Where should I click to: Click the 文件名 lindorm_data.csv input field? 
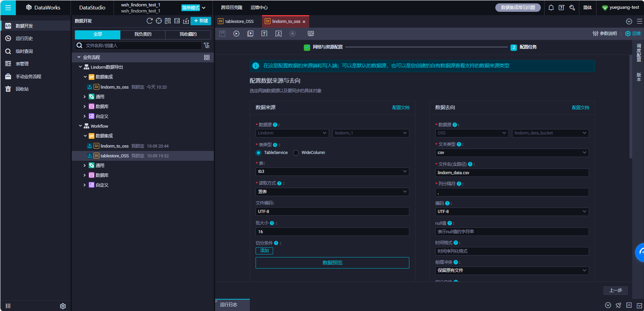tap(512, 173)
